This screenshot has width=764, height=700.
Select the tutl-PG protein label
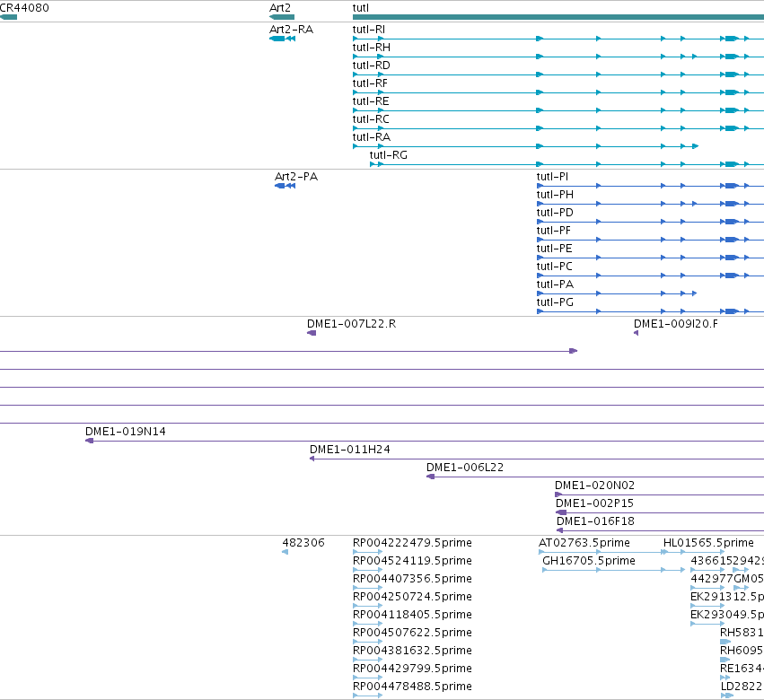(x=555, y=302)
